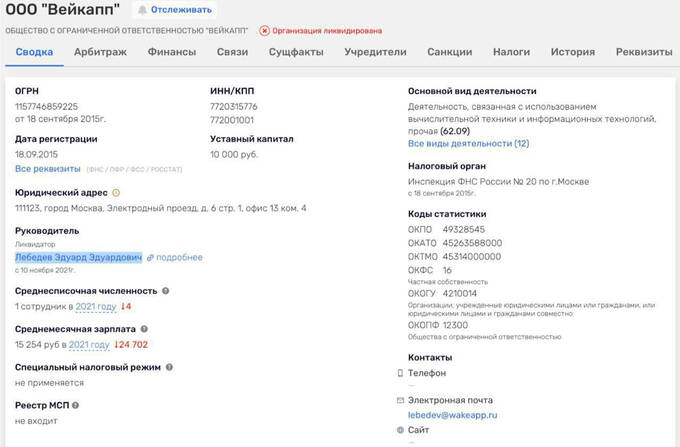Open help icon for Специальный налоговый режим

coord(164,367)
